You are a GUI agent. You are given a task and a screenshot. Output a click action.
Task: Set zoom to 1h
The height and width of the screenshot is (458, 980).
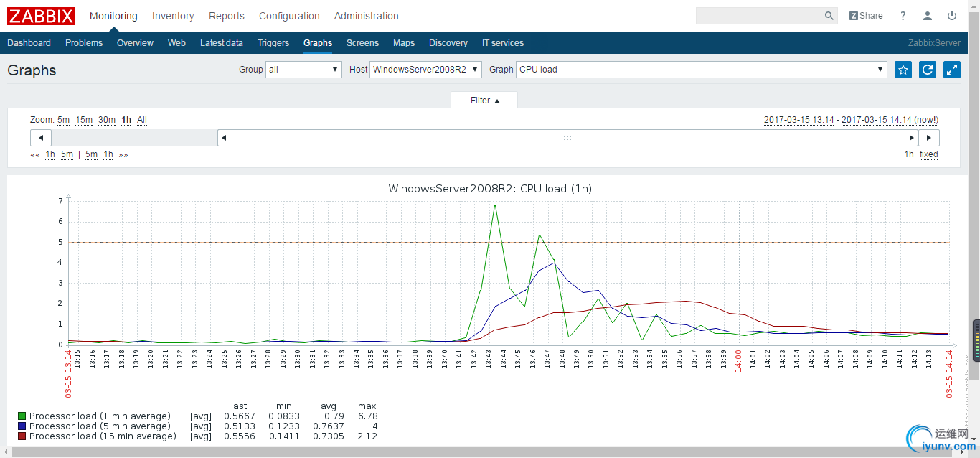(126, 120)
